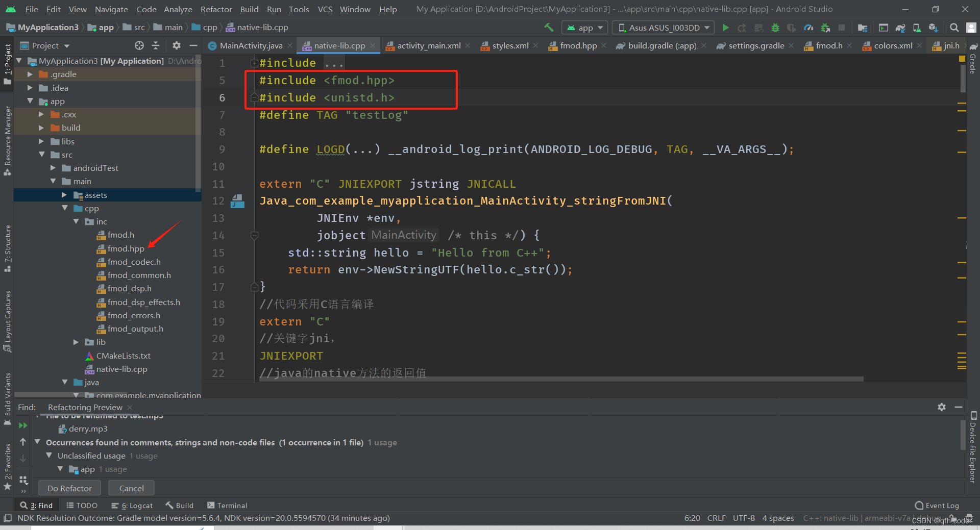Hide the Project panel with minus icon
This screenshot has width=980, height=530.
(x=193, y=45)
